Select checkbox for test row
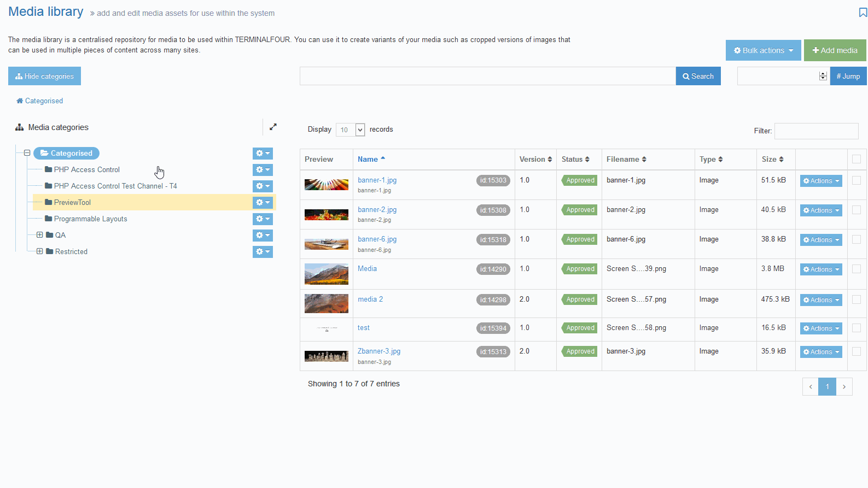 coord(857,328)
